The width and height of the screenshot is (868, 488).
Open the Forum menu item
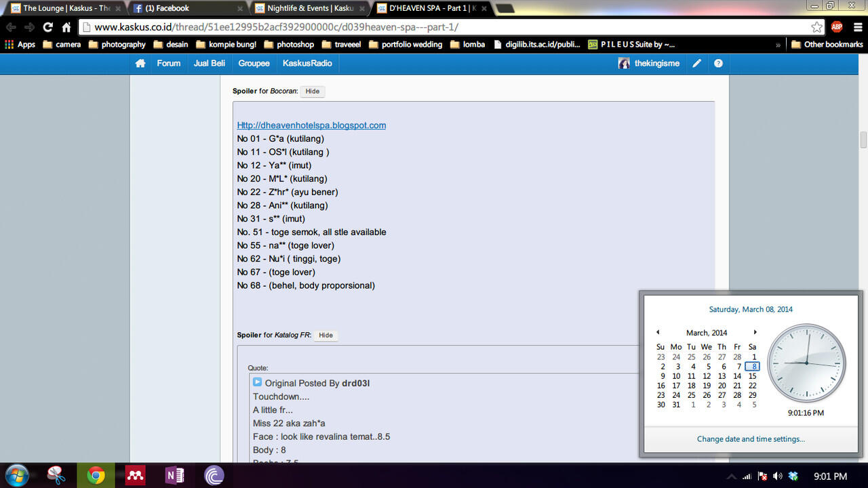169,63
